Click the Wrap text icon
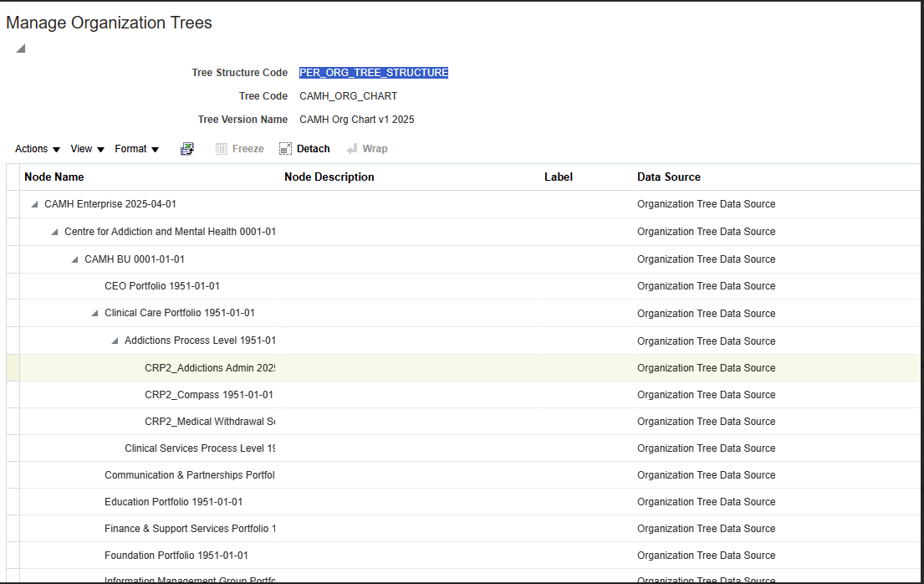The image size is (924, 584). (x=352, y=148)
